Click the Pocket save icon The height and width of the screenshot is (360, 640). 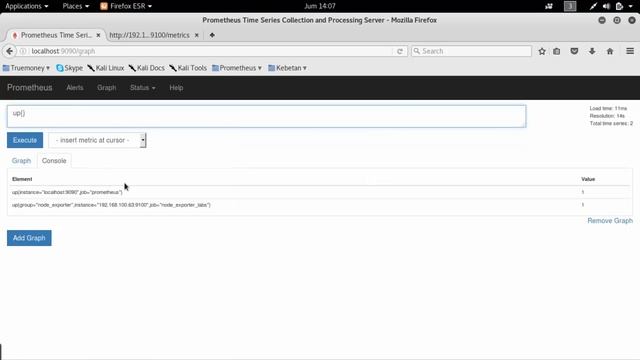[x=574, y=51]
